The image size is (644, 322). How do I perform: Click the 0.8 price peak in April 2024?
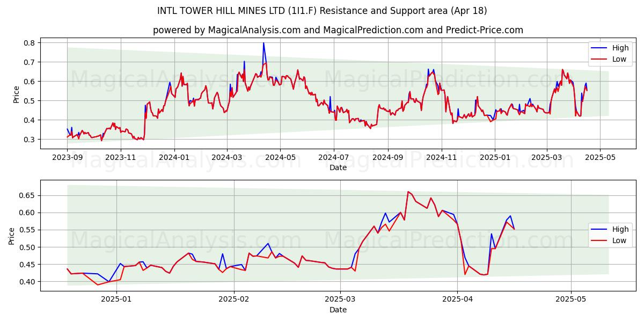click(264, 43)
